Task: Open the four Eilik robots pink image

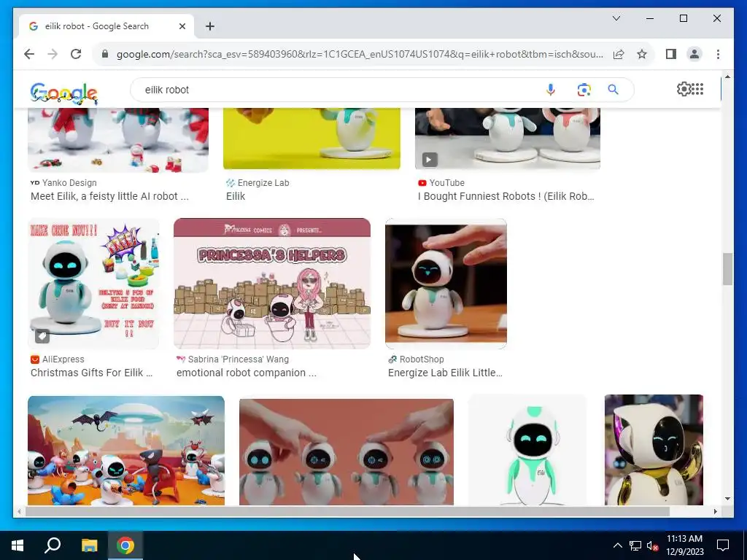Action: pos(347,451)
